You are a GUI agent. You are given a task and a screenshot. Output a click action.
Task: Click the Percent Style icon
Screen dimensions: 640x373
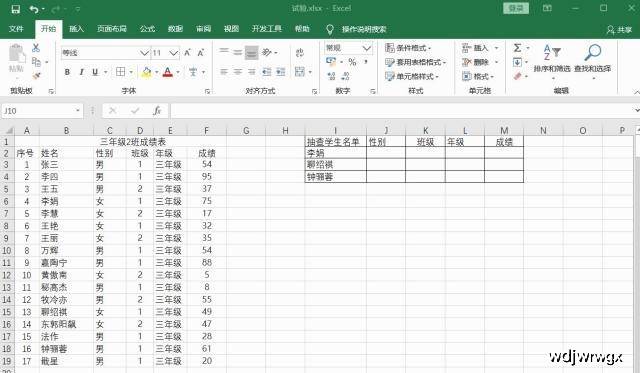(x=352, y=62)
